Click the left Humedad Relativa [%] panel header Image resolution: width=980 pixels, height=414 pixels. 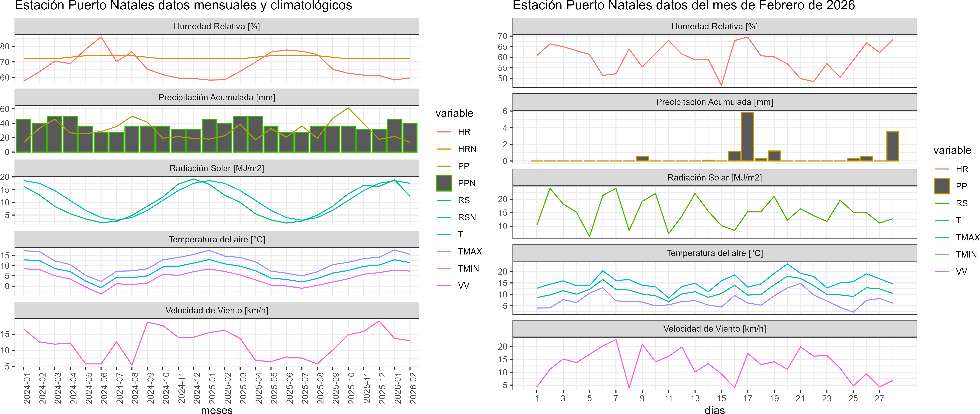pyautogui.click(x=216, y=26)
